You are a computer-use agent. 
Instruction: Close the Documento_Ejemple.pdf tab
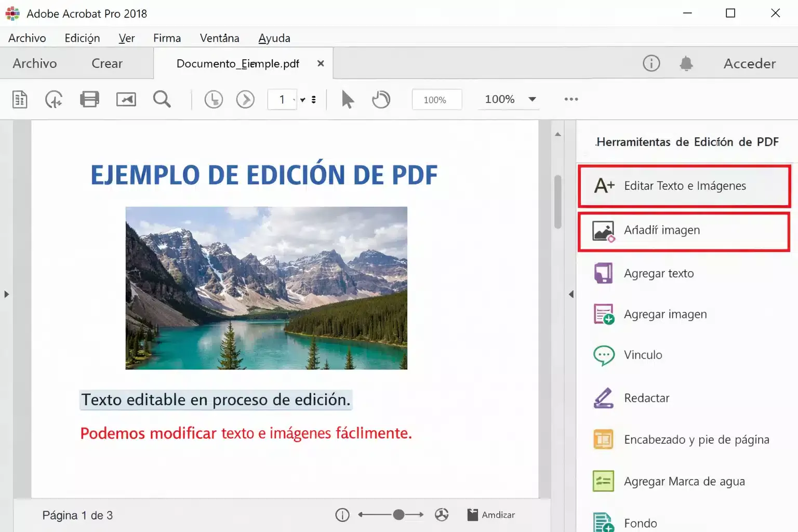(x=321, y=63)
